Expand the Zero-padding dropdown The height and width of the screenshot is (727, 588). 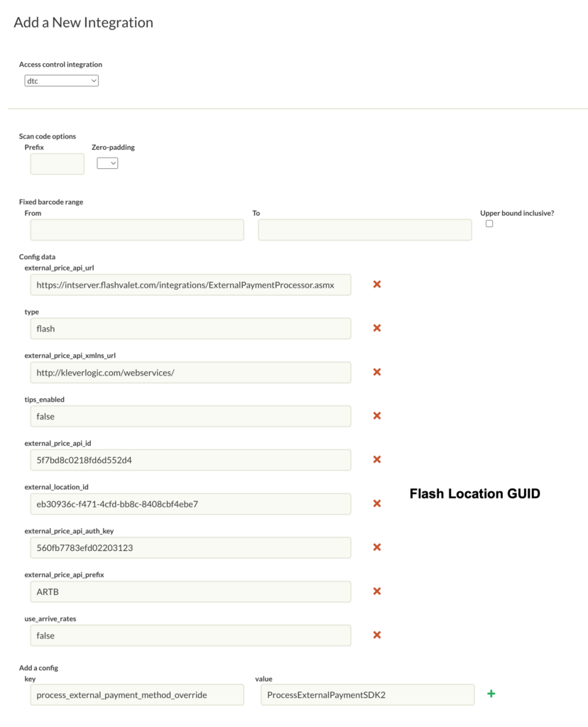107,163
